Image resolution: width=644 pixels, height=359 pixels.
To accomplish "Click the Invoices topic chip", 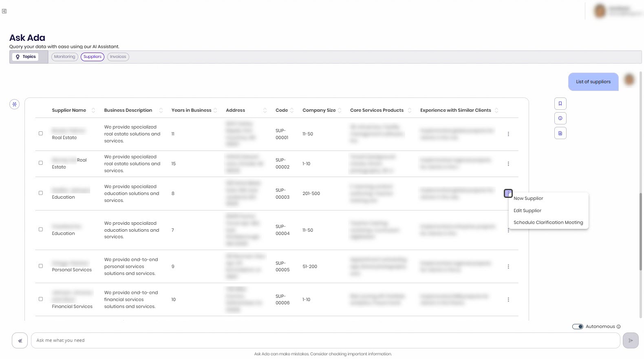I will tap(118, 57).
